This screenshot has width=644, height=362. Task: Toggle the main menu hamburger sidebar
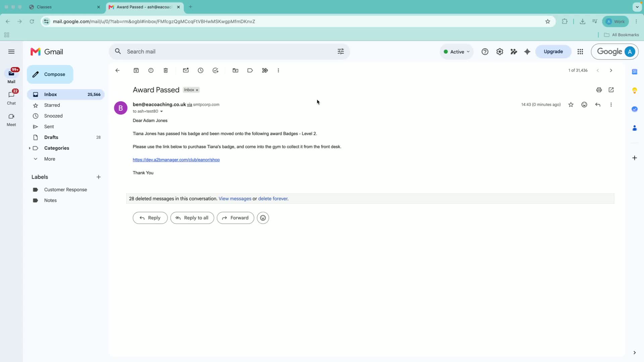coord(11,52)
